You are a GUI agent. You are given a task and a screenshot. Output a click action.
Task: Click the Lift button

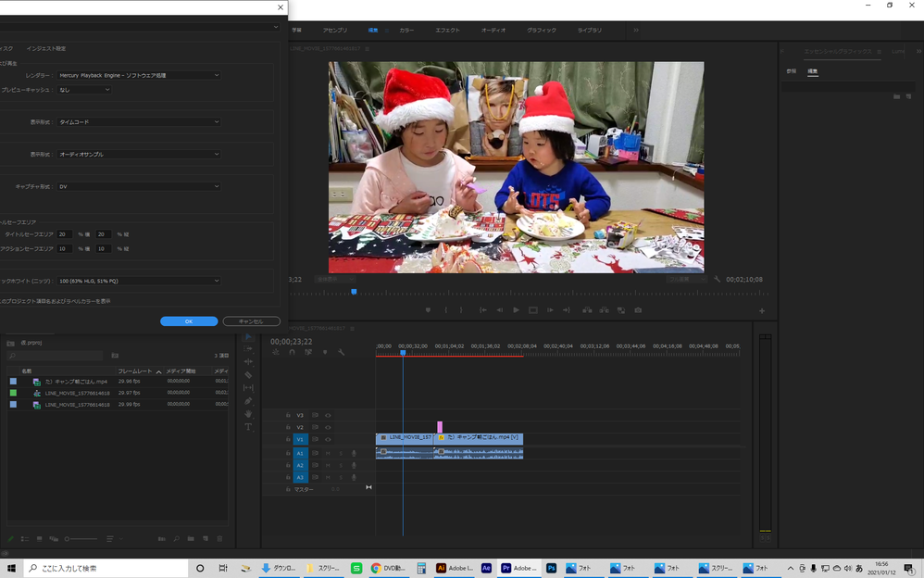click(x=588, y=310)
